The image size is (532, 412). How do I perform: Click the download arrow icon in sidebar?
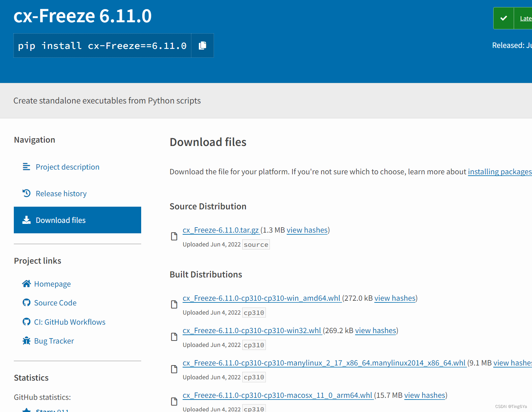click(26, 220)
